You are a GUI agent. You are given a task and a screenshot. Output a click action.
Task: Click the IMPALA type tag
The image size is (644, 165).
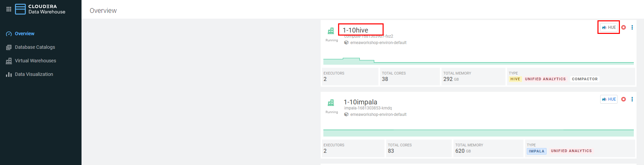click(537, 151)
